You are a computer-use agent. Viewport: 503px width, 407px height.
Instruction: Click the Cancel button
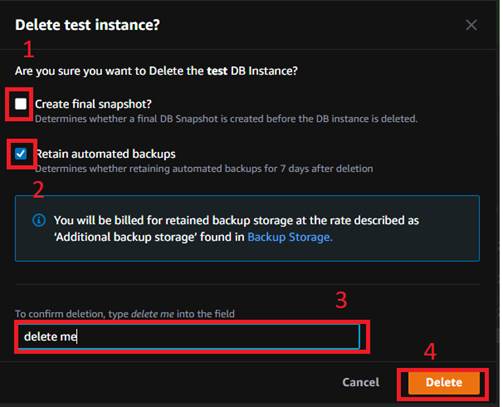[x=361, y=382]
